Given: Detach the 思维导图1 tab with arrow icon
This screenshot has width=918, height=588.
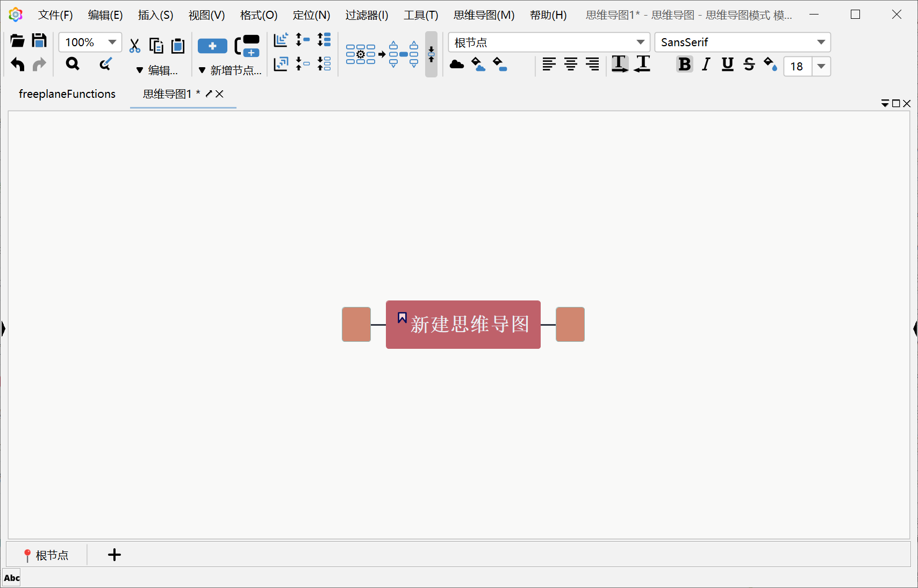Looking at the screenshot, I should (209, 94).
